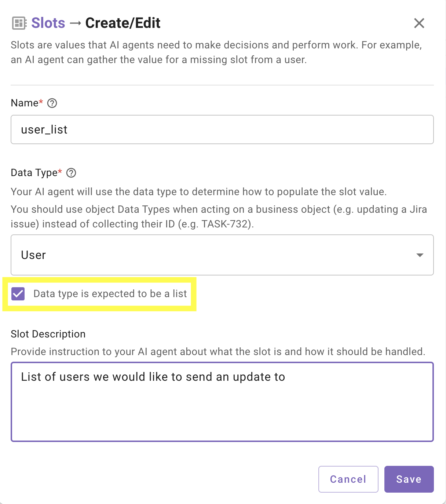Click the intro text about AI agents
Image resolution: width=446 pixels, height=504 pixels.
[x=216, y=52]
